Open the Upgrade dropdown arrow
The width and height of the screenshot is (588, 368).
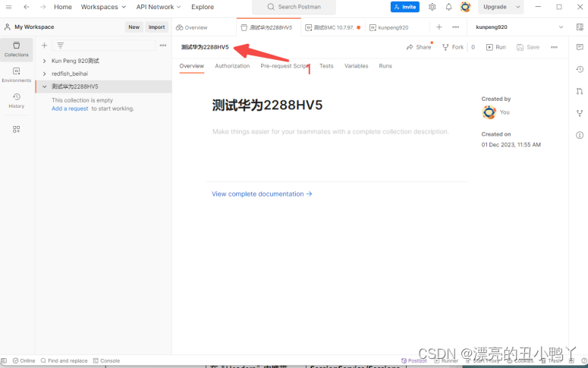pyautogui.click(x=518, y=7)
